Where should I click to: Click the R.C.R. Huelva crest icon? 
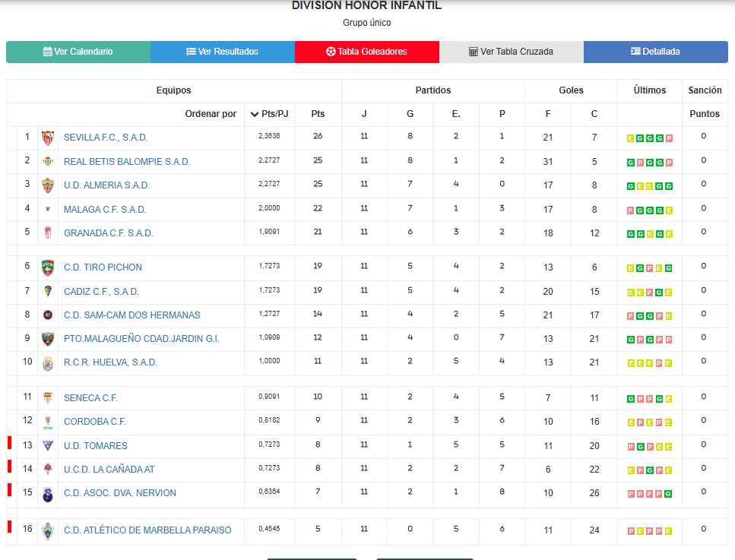coord(48,363)
